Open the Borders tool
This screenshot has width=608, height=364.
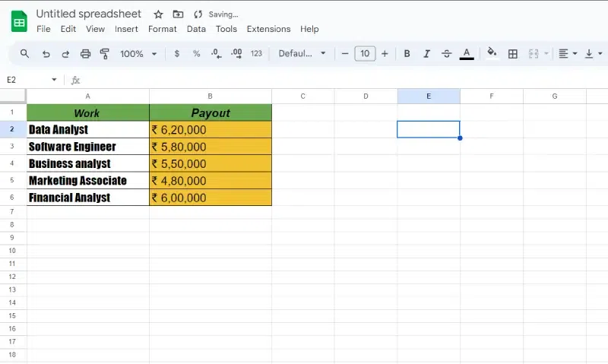pyautogui.click(x=512, y=53)
